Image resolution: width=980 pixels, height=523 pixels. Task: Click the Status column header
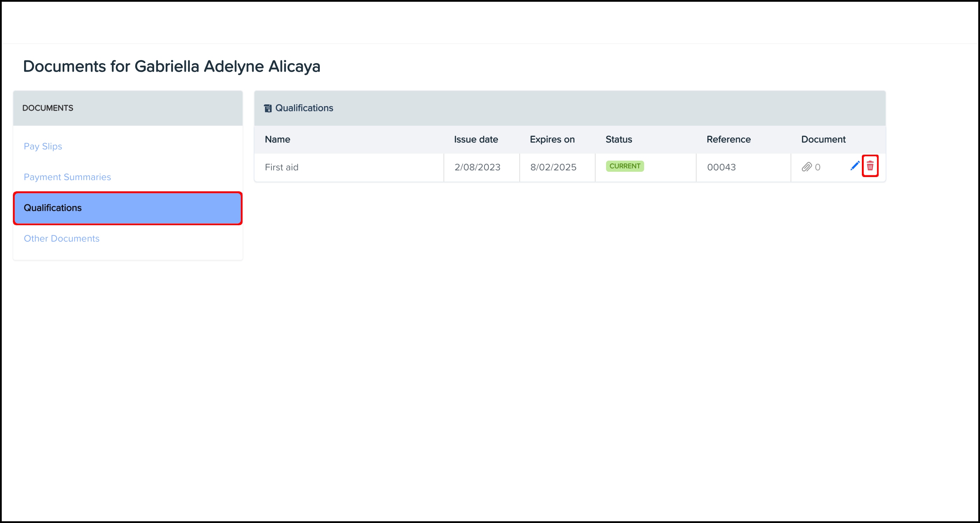point(619,140)
